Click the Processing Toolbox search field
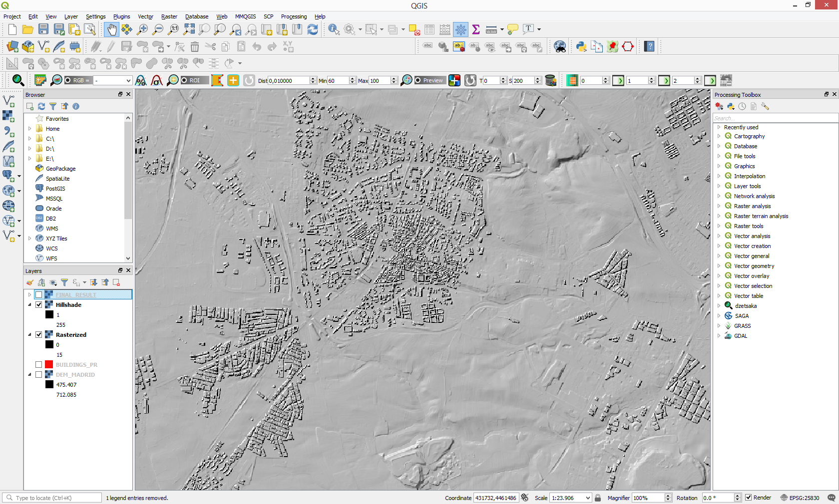 (774, 118)
